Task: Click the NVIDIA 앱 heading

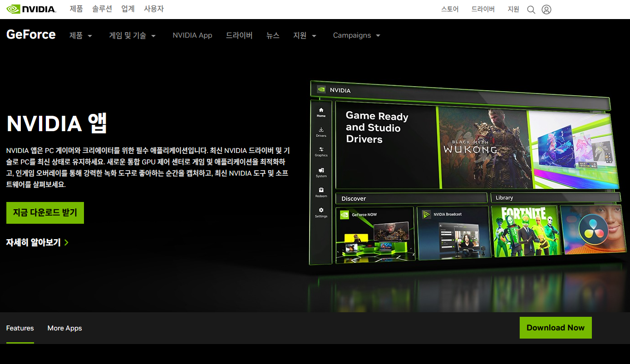Action: [57, 123]
